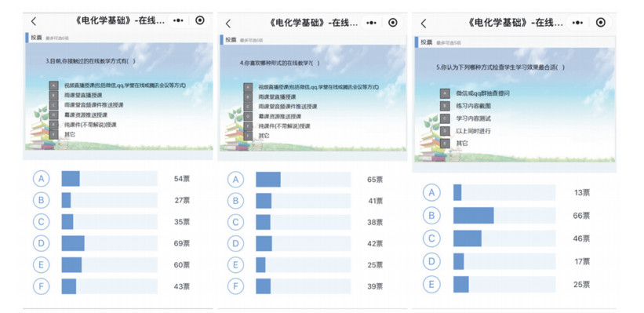The width and height of the screenshot is (644, 313).
Task: Select option B circle with 66 votes
Action: coord(431,215)
